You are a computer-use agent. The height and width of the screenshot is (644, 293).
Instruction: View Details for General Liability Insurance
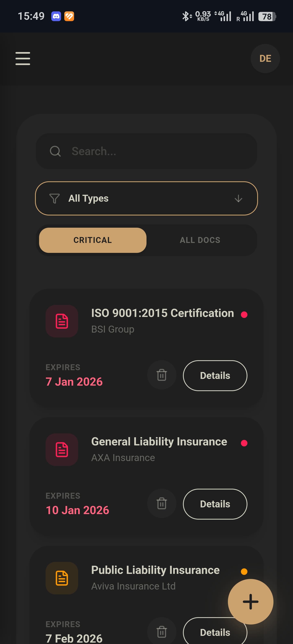tap(215, 504)
